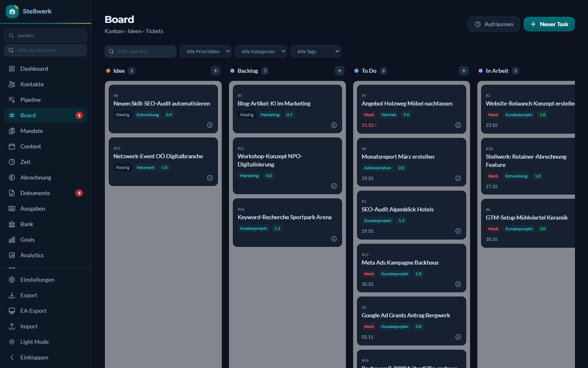Open the Pipeline section
588x368 pixels.
click(45, 100)
